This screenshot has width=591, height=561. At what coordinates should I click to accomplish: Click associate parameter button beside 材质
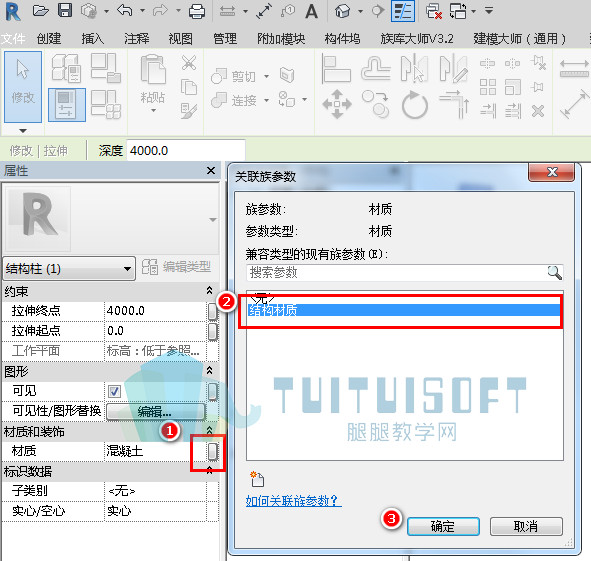click(213, 451)
